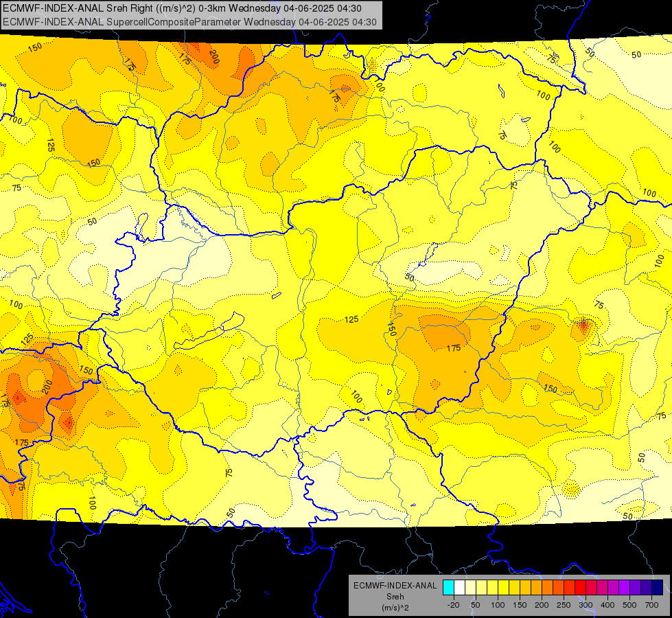
Task: Click the '700' legend scale label
Action: tap(651, 605)
